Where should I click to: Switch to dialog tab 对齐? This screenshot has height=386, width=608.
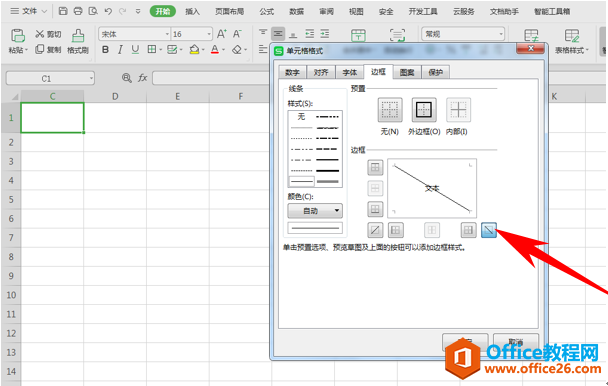point(321,72)
